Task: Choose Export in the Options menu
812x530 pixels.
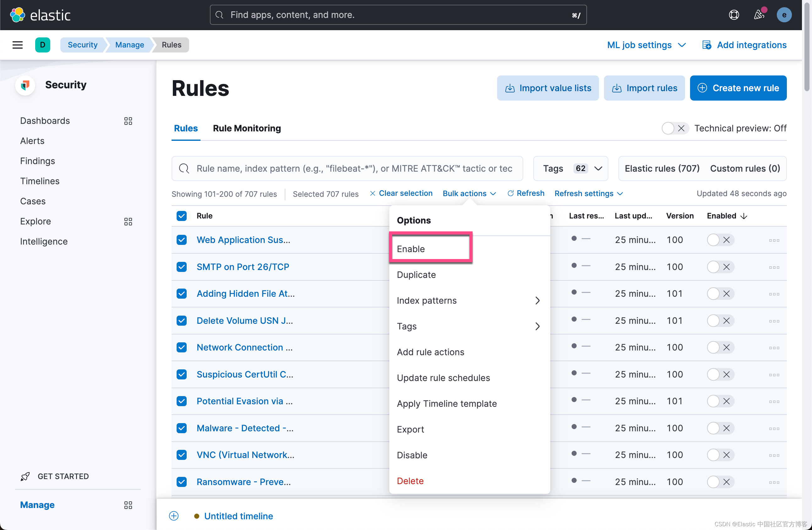Action: pyautogui.click(x=469, y=429)
